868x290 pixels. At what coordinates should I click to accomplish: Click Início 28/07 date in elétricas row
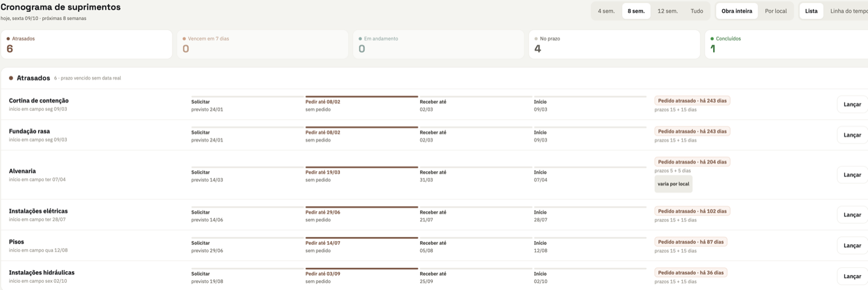pyautogui.click(x=541, y=219)
